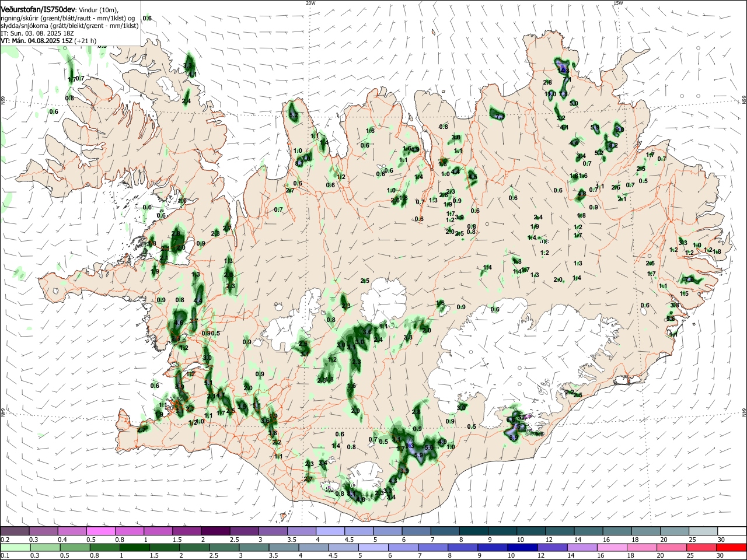Click top legend row swatch between 0.3 and 0.4
Viewport: 747px width, 560px height.
[43, 531]
